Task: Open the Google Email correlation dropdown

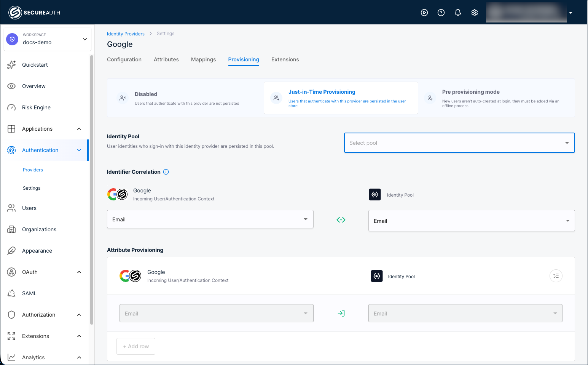Action: click(x=210, y=219)
